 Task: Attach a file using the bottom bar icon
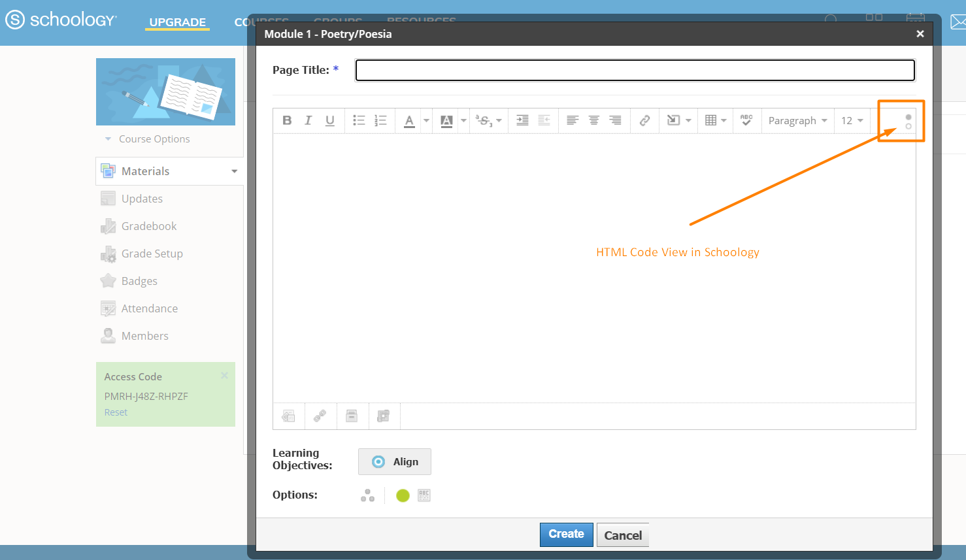(x=288, y=416)
